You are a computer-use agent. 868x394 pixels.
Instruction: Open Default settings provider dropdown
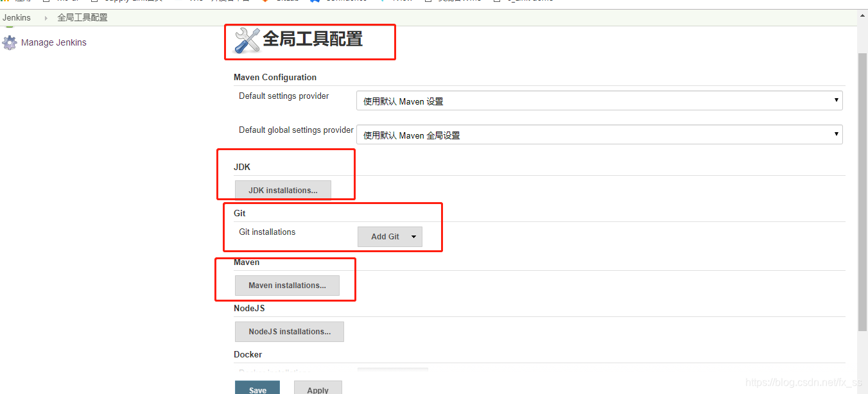pos(600,101)
